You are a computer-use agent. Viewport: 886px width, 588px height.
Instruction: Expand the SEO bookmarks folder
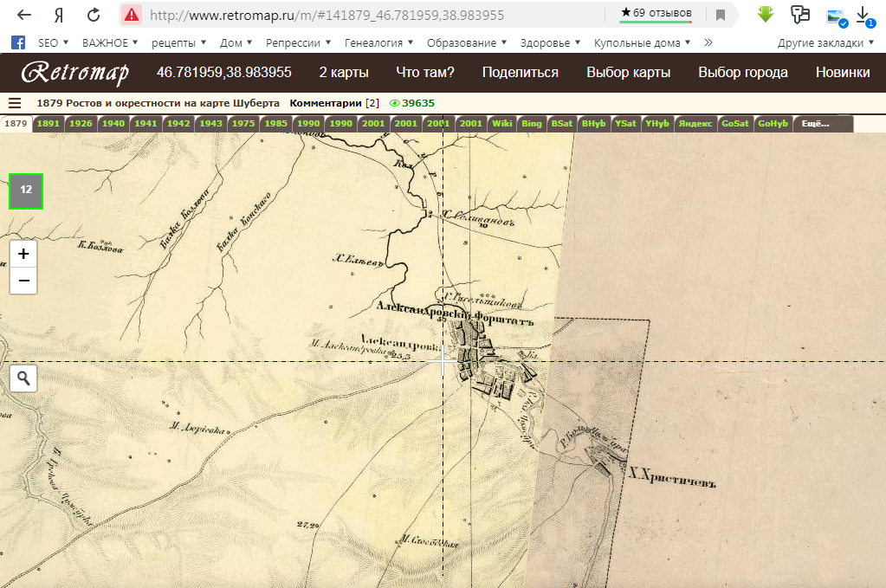coord(53,43)
